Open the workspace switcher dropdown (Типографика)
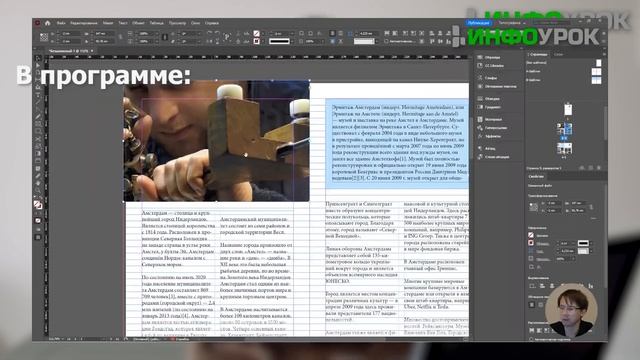Image resolution: width=640 pixels, height=360 pixels. tap(511, 23)
